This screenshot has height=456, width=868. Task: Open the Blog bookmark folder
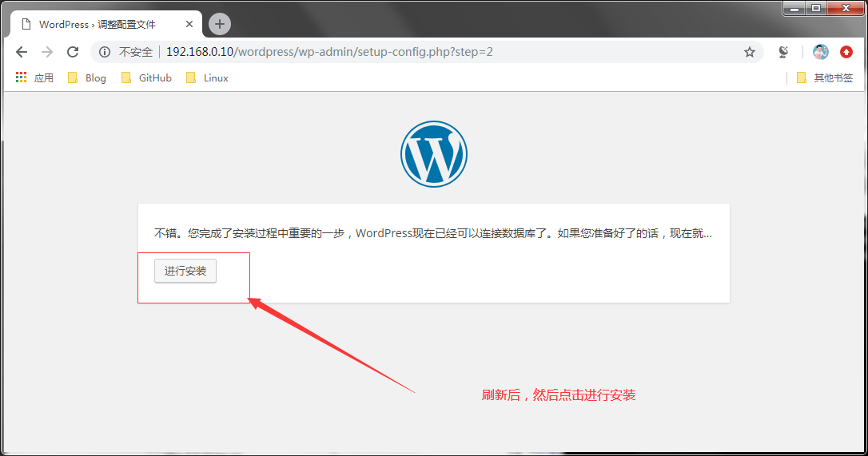[x=87, y=78]
